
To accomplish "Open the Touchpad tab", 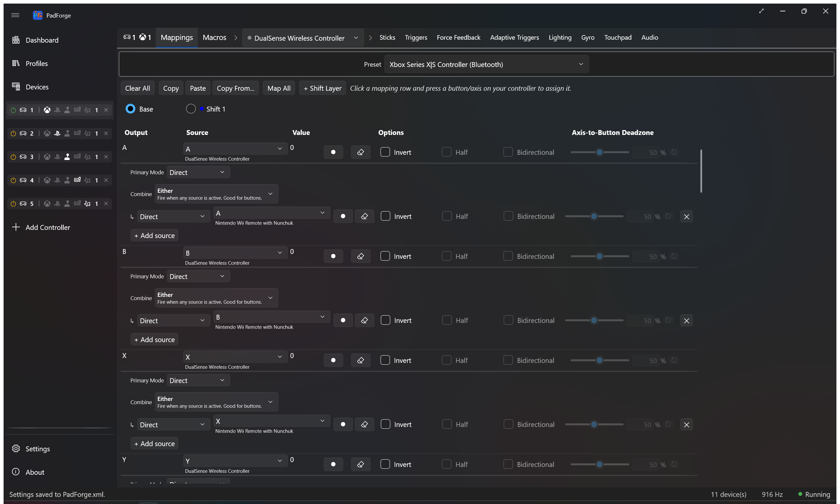I will [617, 37].
